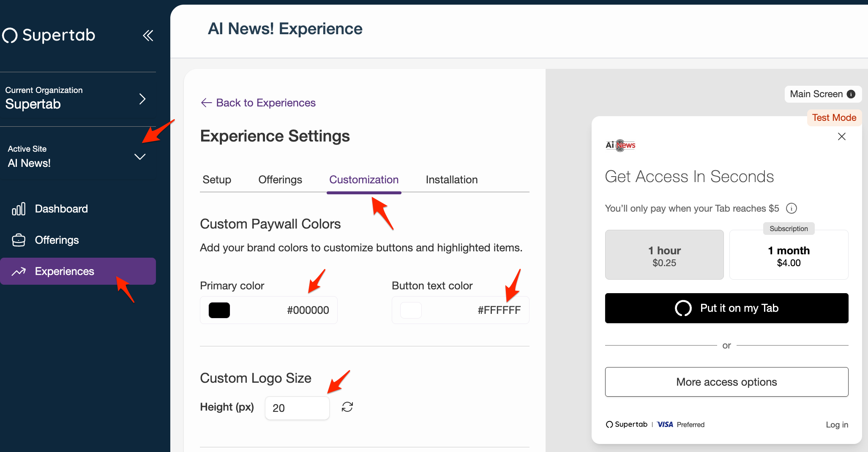868x452 pixels.
Task: Open the Installation tab
Action: point(452,180)
